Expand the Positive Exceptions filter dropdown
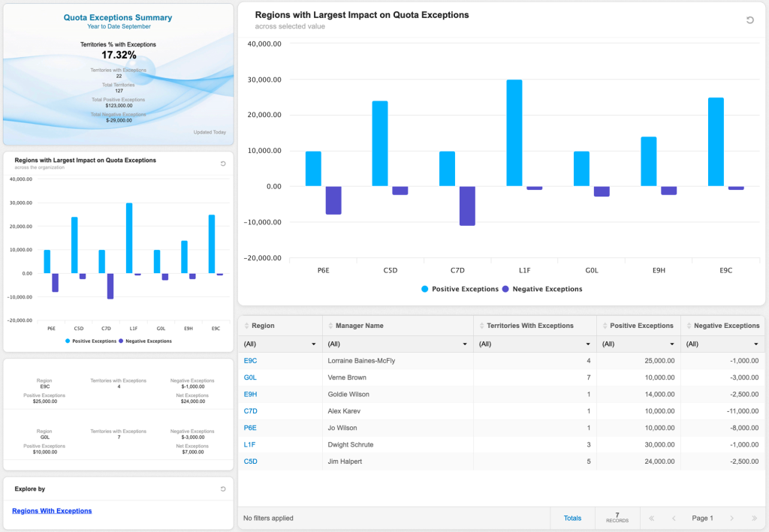 pyautogui.click(x=672, y=344)
